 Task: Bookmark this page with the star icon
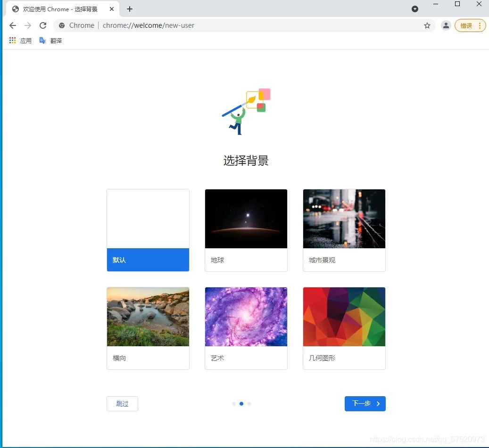coord(427,25)
